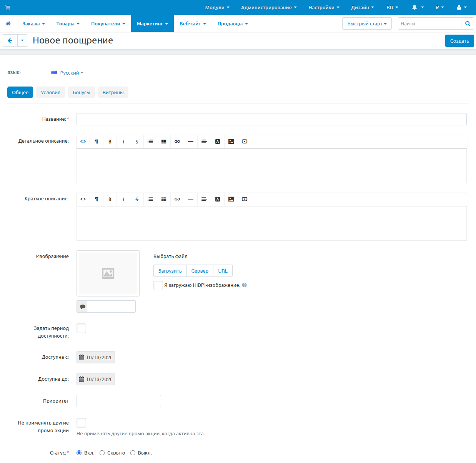
Task: Open the 'Администрирование' top menu
Action: click(x=269, y=8)
